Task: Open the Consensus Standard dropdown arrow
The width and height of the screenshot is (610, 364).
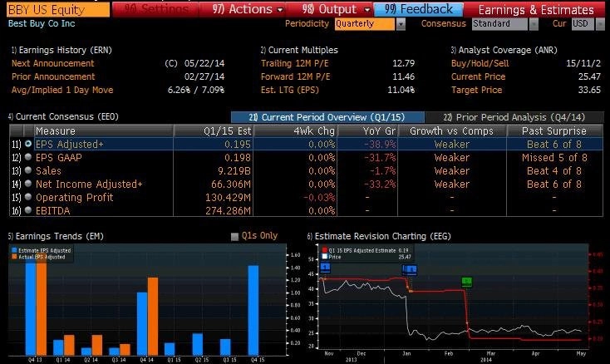Action: point(534,24)
